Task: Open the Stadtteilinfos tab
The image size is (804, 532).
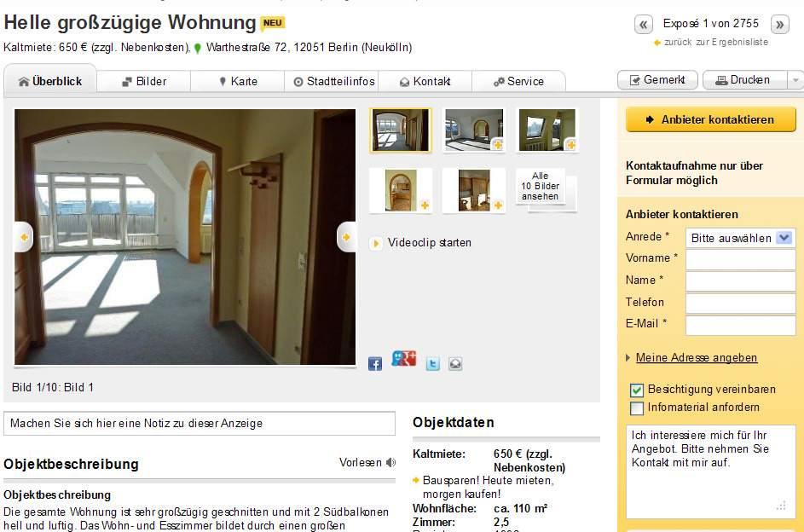Action: tap(334, 82)
